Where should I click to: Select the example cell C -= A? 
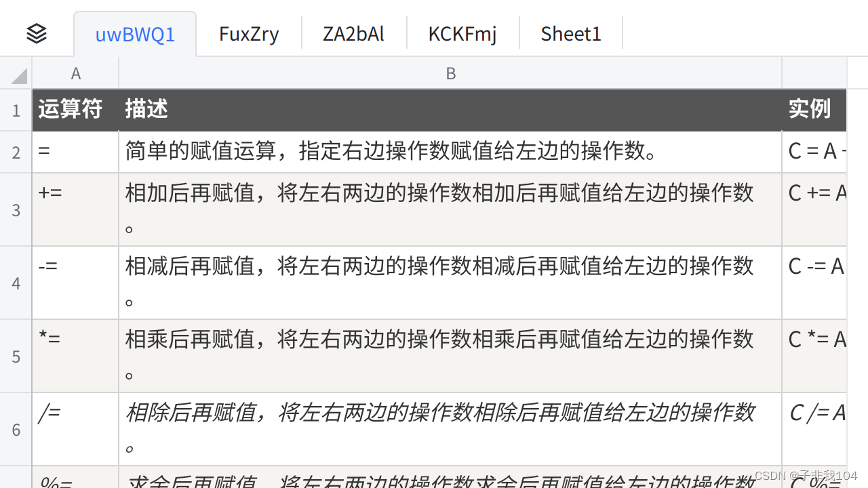click(x=814, y=283)
